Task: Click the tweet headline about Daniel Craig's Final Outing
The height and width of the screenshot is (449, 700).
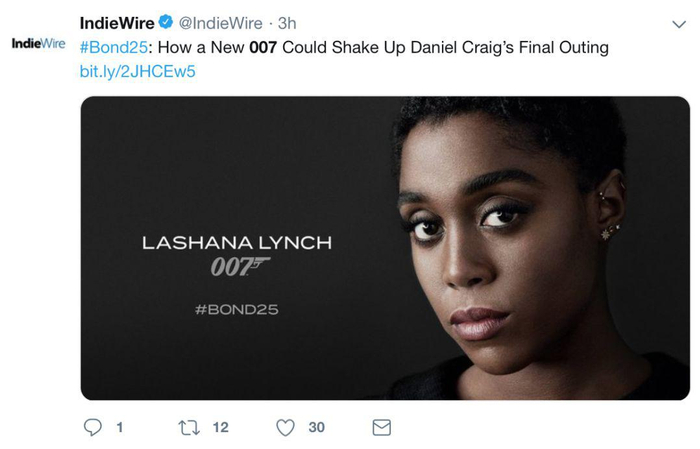Action: pos(380,48)
